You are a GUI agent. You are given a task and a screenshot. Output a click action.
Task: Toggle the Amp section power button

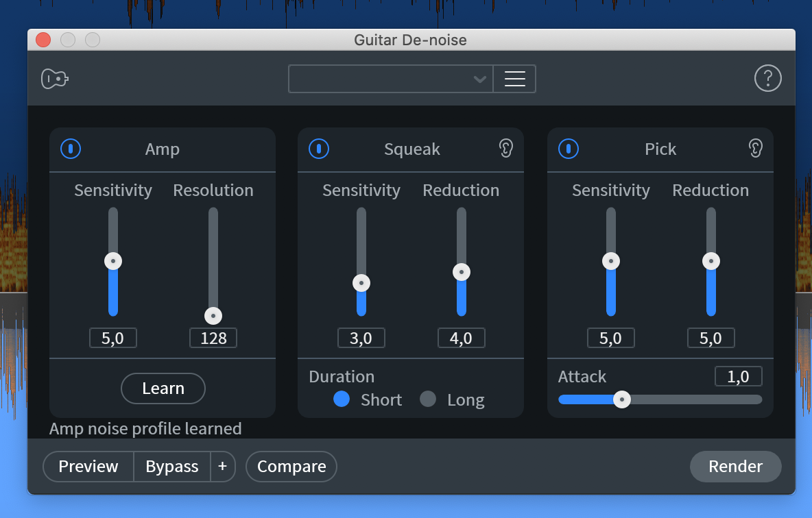(x=71, y=149)
